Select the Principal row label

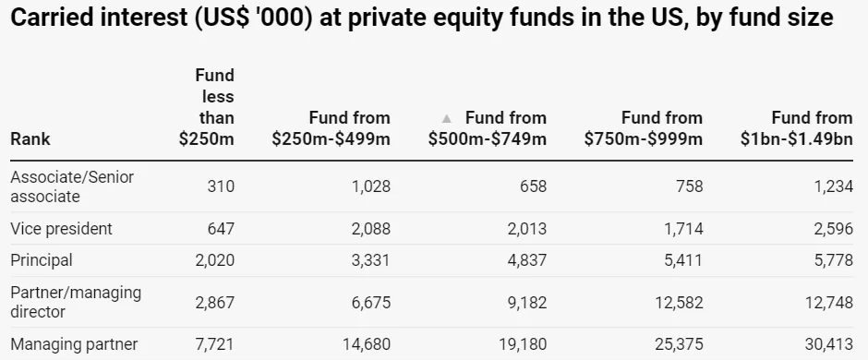click(42, 260)
